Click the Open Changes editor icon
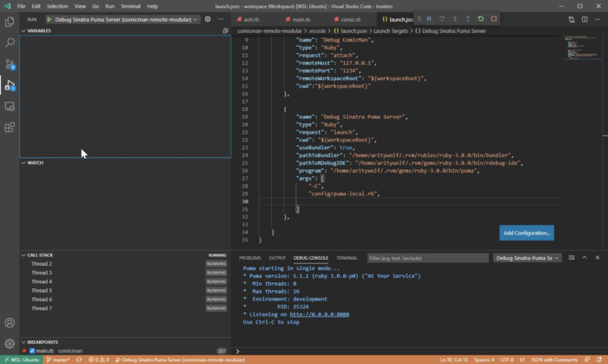The width and height of the screenshot is (608, 364). [572, 19]
